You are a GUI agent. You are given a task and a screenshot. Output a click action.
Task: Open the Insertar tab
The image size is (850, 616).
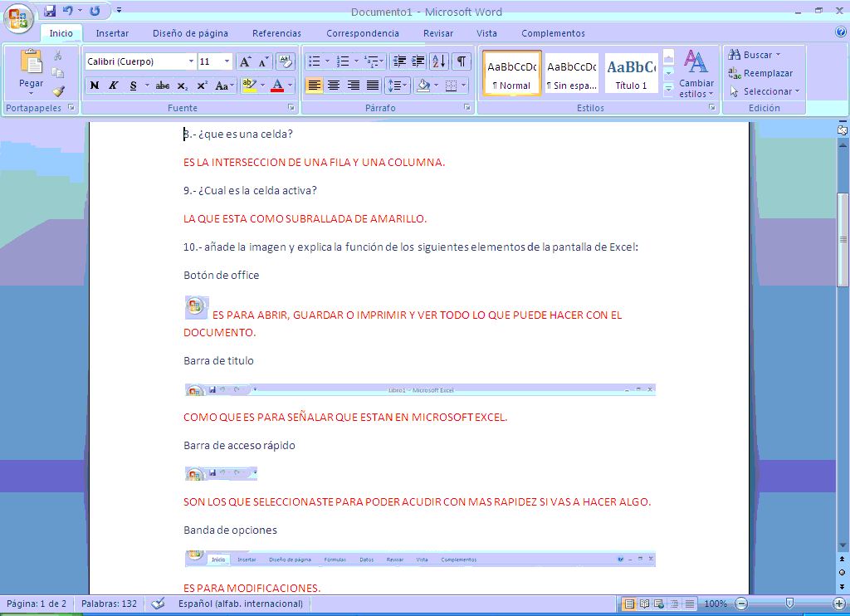tap(112, 33)
